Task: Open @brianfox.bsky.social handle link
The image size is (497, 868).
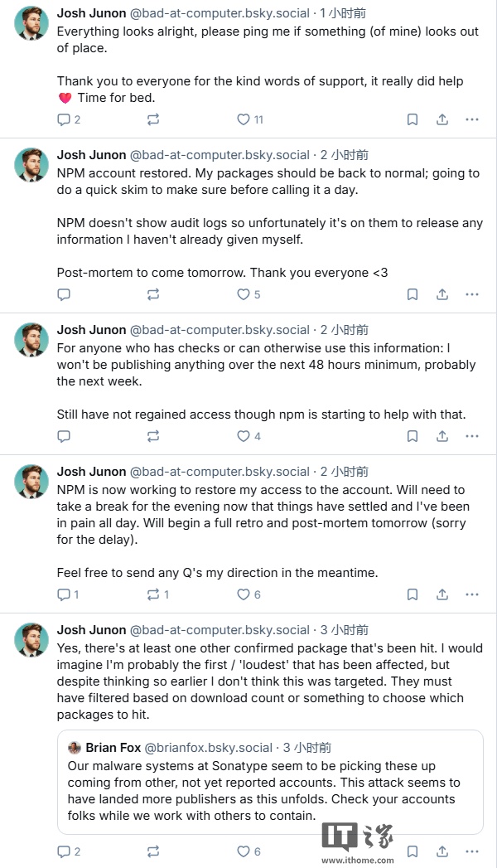Action: [209, 748]
